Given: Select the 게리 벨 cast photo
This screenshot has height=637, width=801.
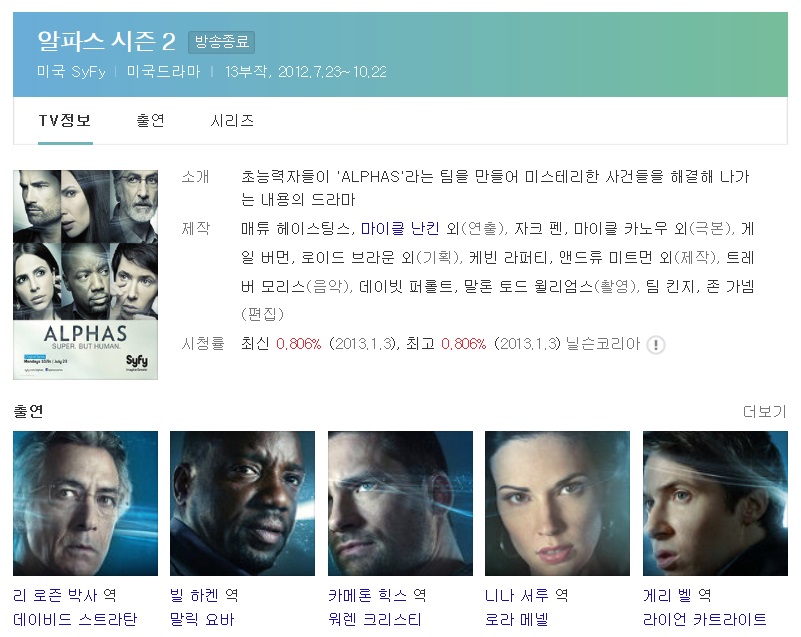Looking at the screenshot, I should click(715, 503).
